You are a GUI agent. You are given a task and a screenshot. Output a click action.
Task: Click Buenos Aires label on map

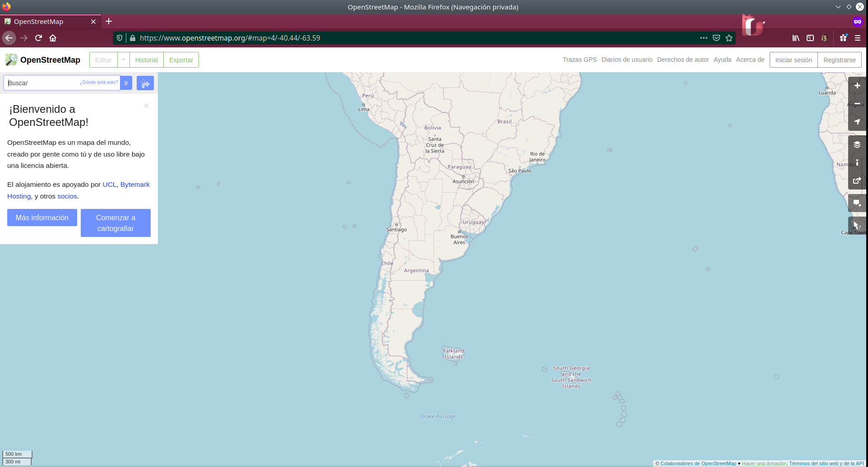[459, 240]
